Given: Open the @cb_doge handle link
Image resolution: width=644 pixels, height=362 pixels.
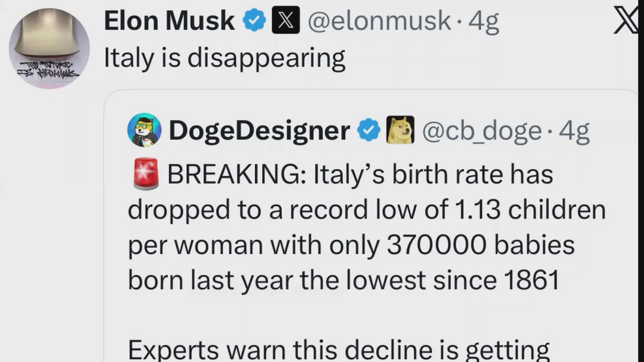Looking at the screenshot, I should (482, 131).
